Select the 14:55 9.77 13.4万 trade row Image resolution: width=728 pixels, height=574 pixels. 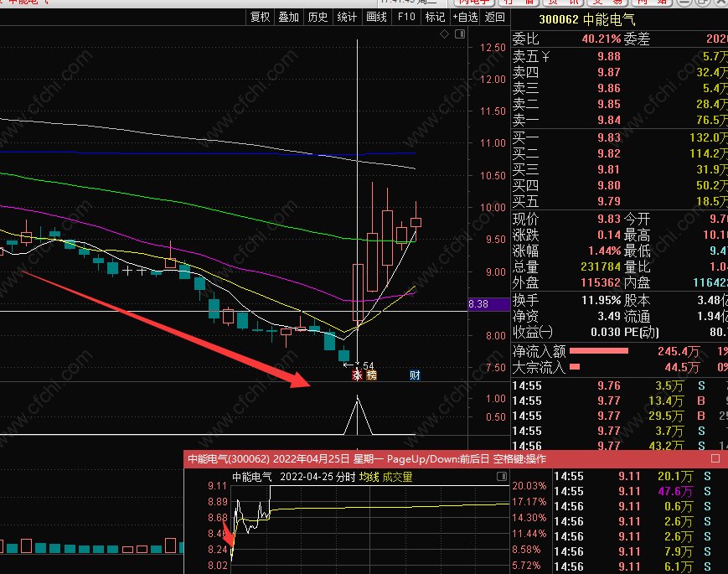pos(619,401)
